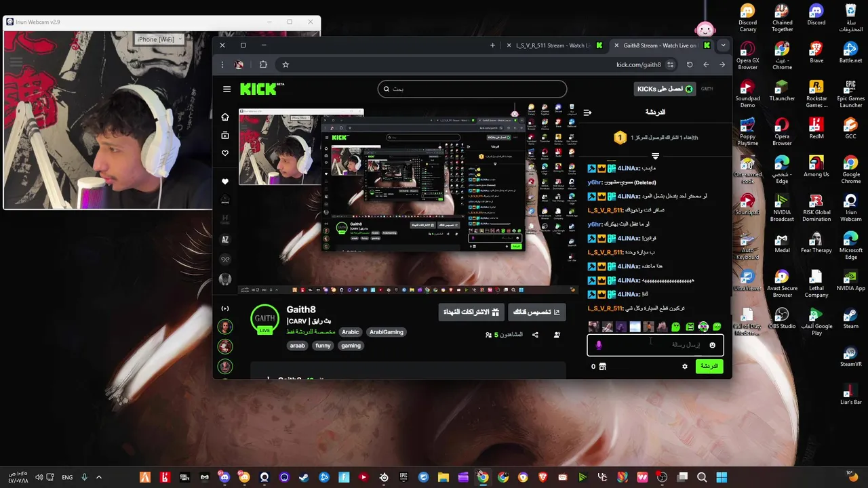Launch Among Us desktop shortcut

[x=816, y=167]
